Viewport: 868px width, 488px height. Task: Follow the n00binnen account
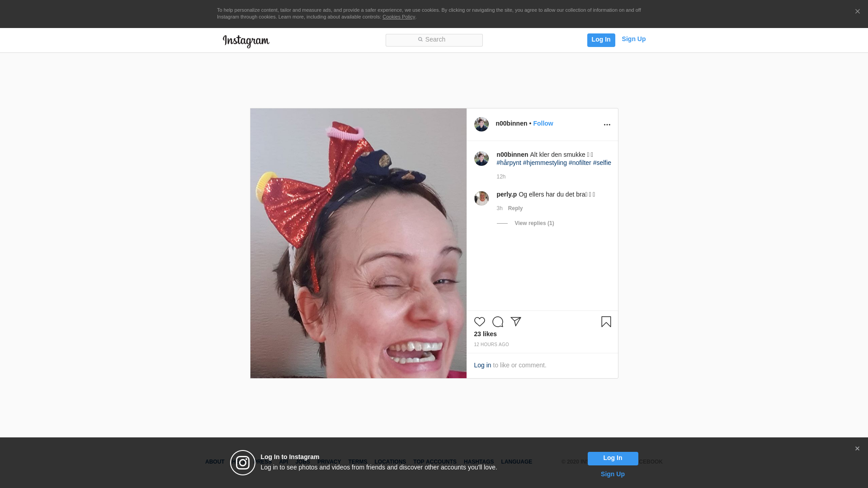click(x=542, y=123)
